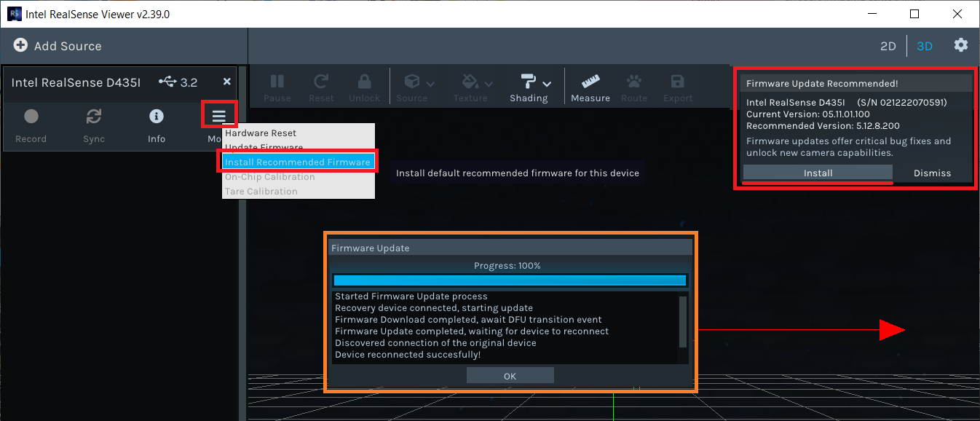Click the firmware log scrollbar
The image size is (980, 421).
coord(682,322)
